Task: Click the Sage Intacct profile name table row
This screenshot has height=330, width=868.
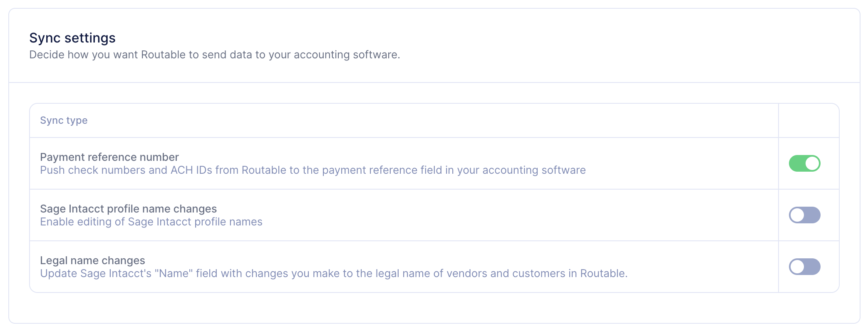Action: [x=434, y=215]
